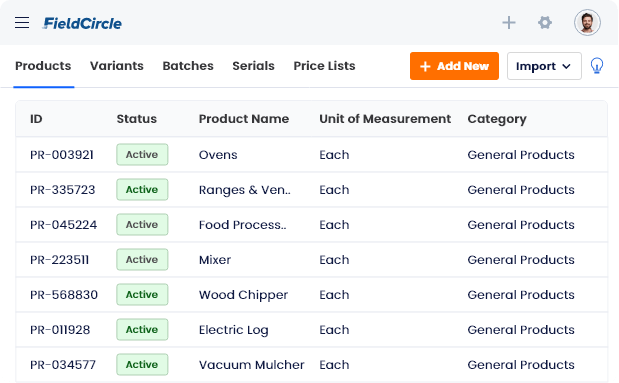Click Active badge for Ranges & Ven.. row
Screen dimensions: 619x383
pos(142,190)
